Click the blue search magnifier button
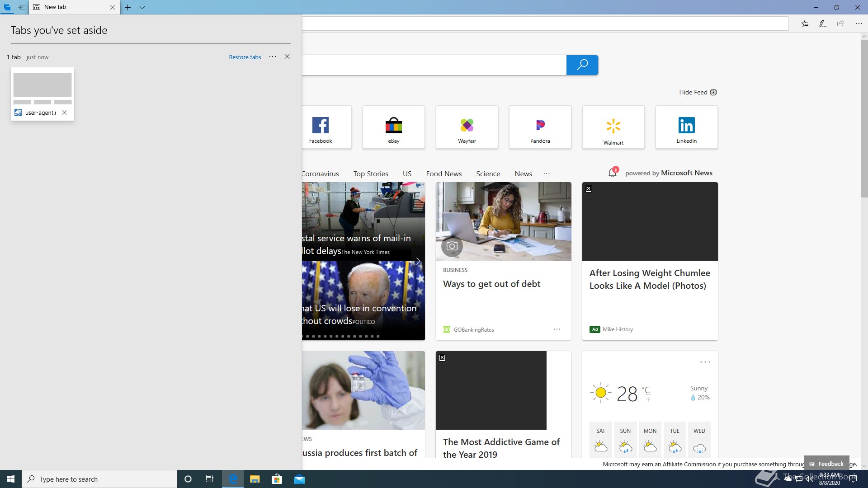Viewport: 868px width, 488px height. (582, 65)
